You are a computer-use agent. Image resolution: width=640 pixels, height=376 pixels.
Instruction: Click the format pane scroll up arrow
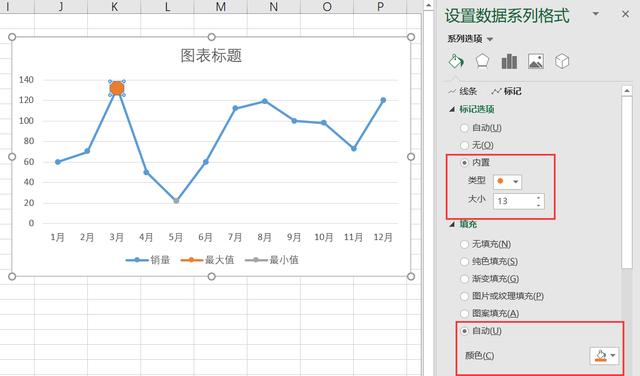click(x=627, y=90)
